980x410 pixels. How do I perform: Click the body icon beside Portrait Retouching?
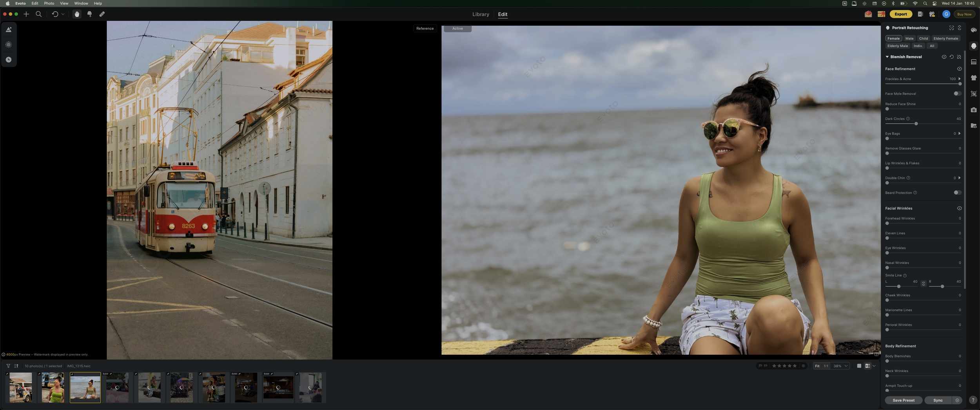[959, 28]
